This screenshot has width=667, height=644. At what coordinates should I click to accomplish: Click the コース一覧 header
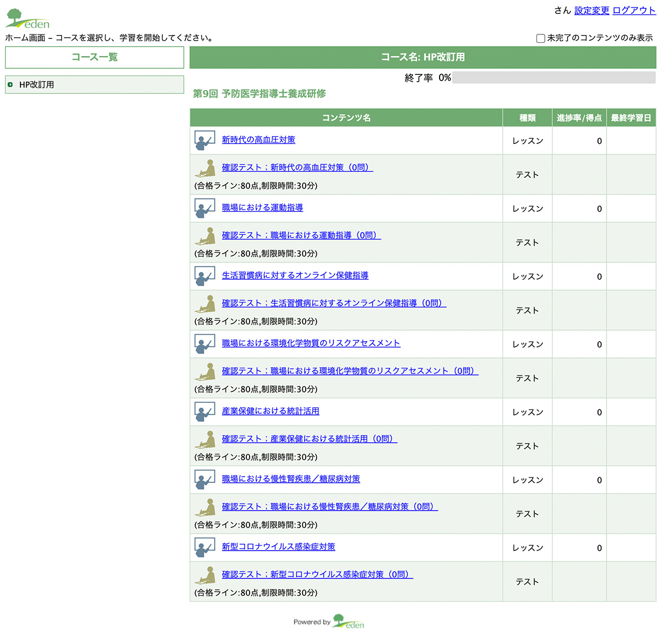[x=94, y=57]
